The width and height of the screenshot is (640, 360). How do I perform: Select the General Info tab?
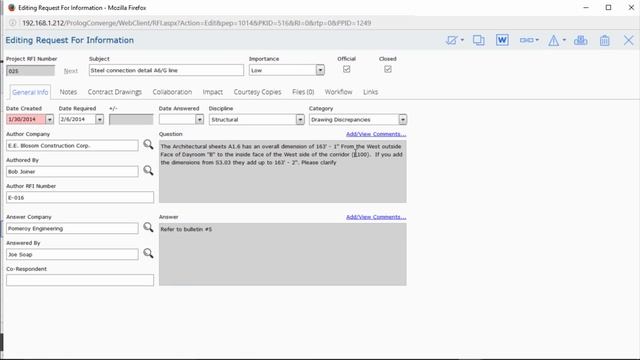point(30,92)
